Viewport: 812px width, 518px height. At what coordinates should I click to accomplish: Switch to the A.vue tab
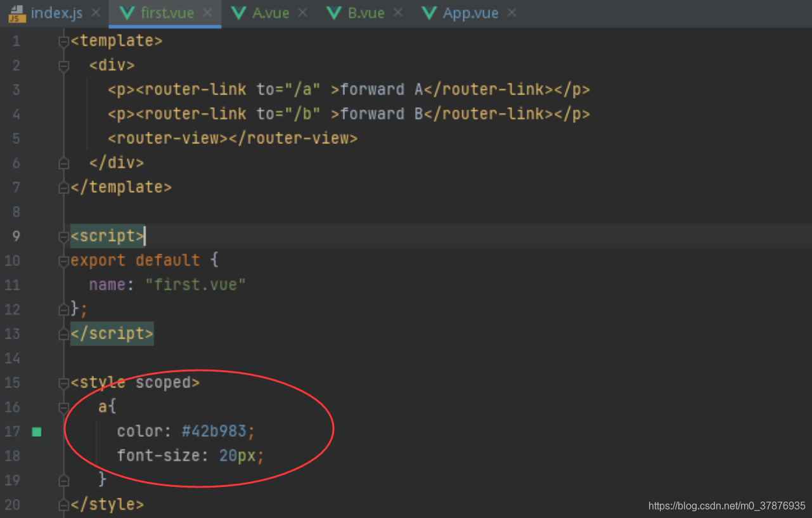269,13
